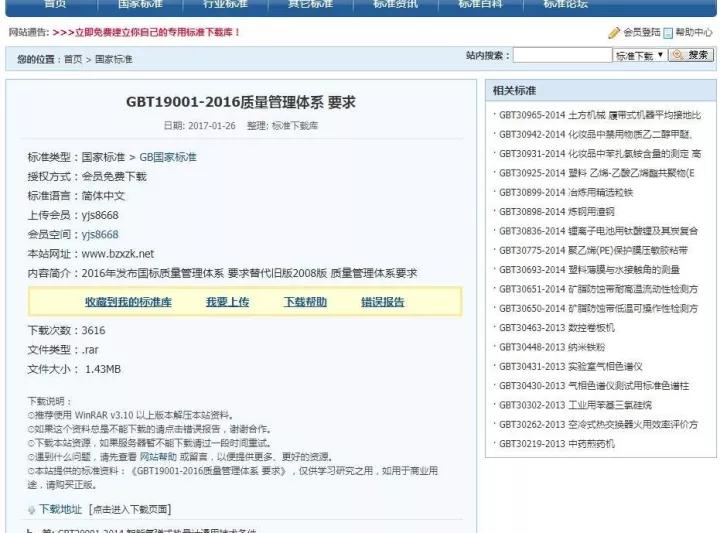Open the GB国家标准 category link
This screenshot has height=533, width=720.
click(168, 157)
